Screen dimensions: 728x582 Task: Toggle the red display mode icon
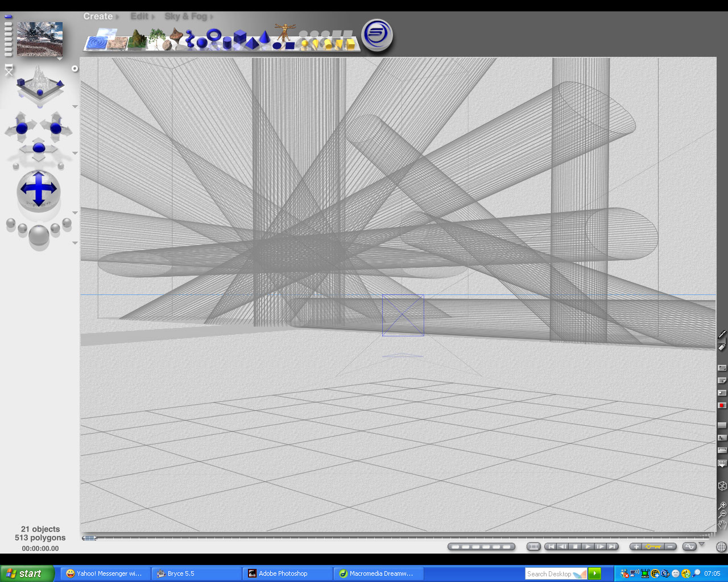click(x=722, y=405)
